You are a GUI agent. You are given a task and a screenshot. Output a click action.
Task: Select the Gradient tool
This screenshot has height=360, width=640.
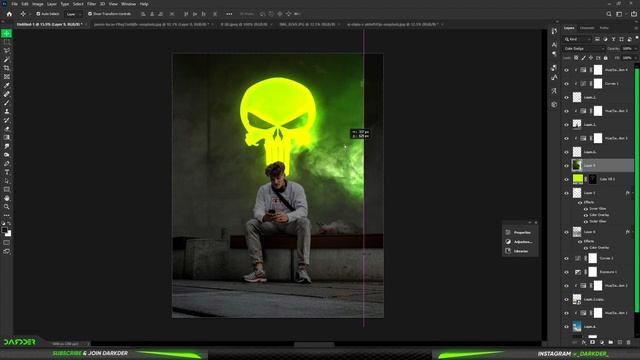click(x=7, y=138)
